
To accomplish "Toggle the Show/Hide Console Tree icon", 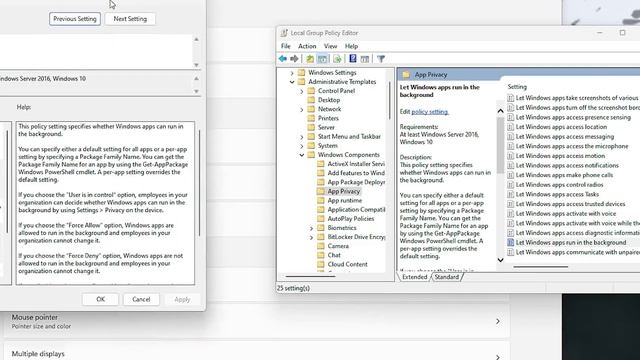I will click(x=322, y=59).
